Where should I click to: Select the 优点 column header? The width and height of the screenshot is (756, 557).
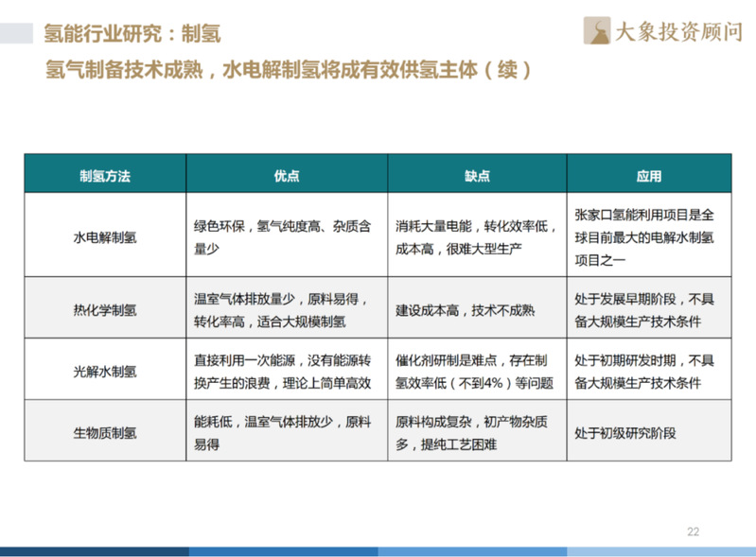coord(287,175)
